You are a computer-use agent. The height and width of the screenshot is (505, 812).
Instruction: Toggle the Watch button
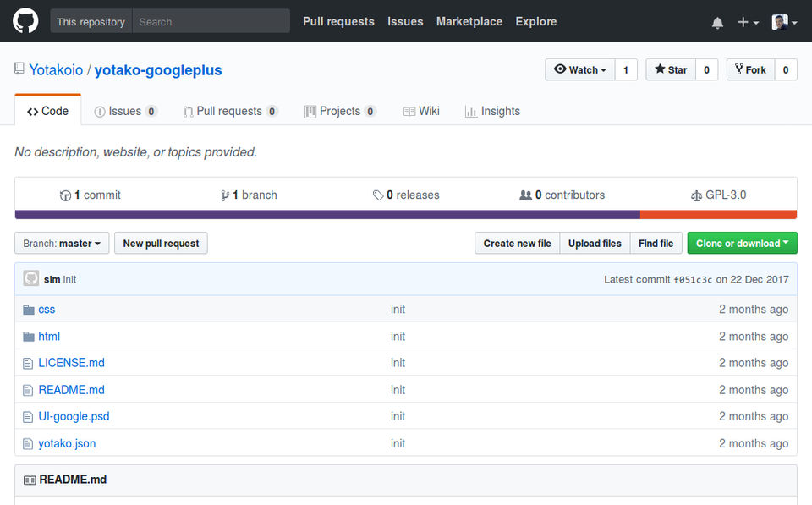pos(580,70)
